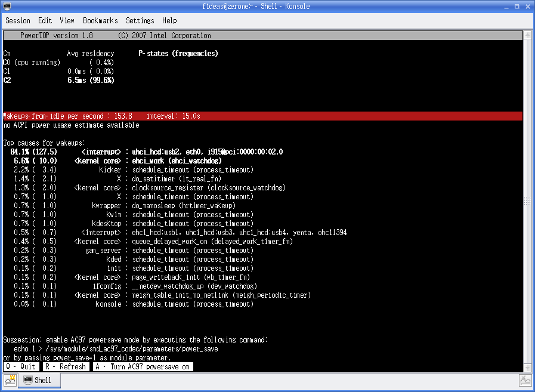Click the scrollbar down arrow

(527, 368)
